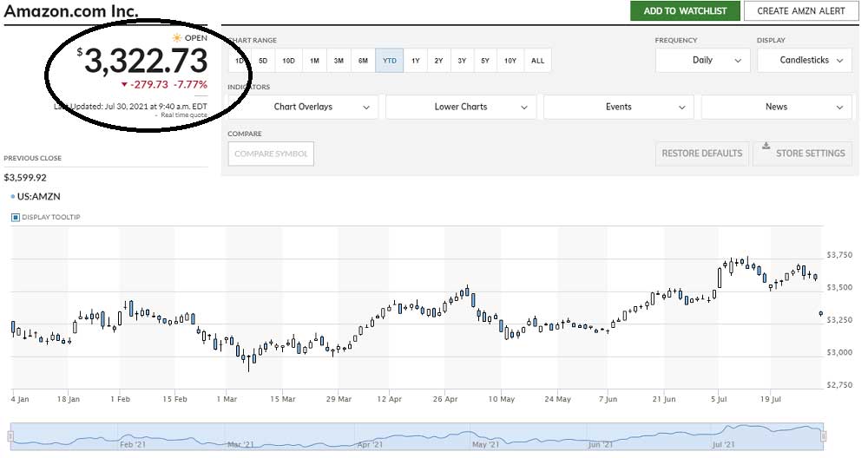Show ALL chart range
This screenshot has width=868, height=458.
537,61
